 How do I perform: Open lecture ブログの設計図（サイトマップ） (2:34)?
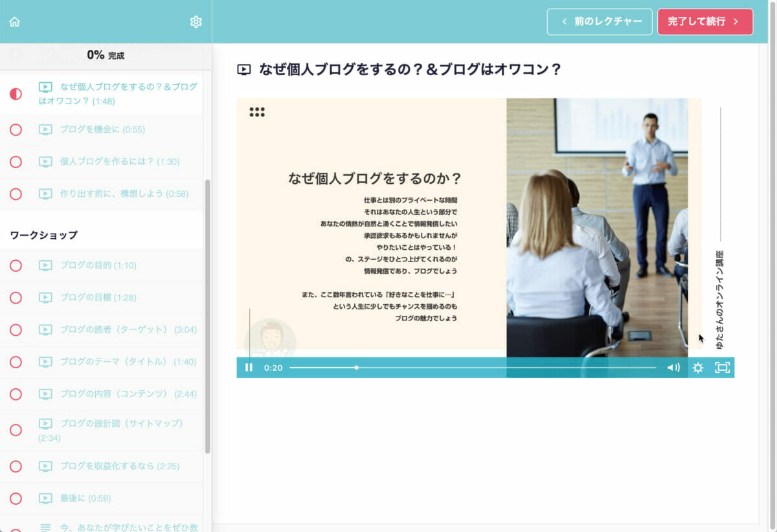[x=101, y=430]
